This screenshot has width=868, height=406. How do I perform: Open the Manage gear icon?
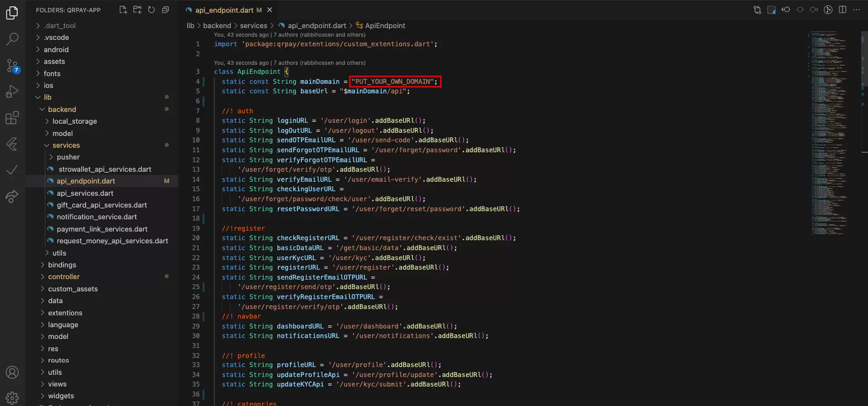(12, 398)
